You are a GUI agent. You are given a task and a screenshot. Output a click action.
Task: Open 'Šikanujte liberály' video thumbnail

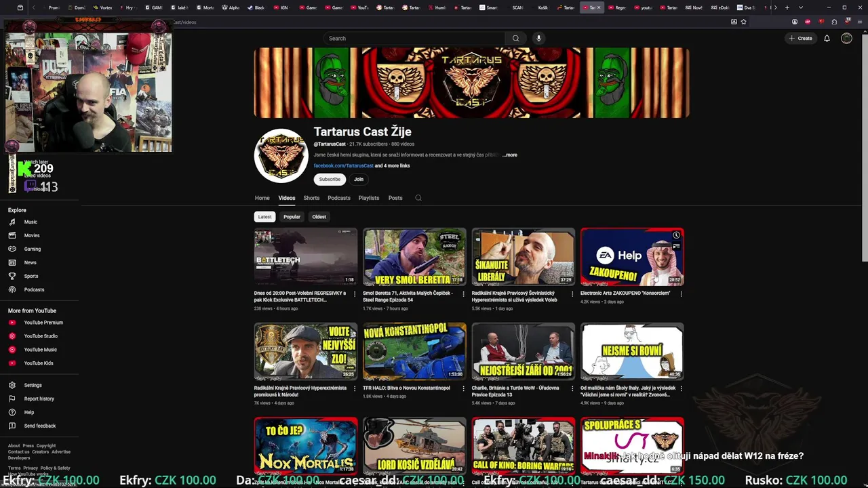524,257
